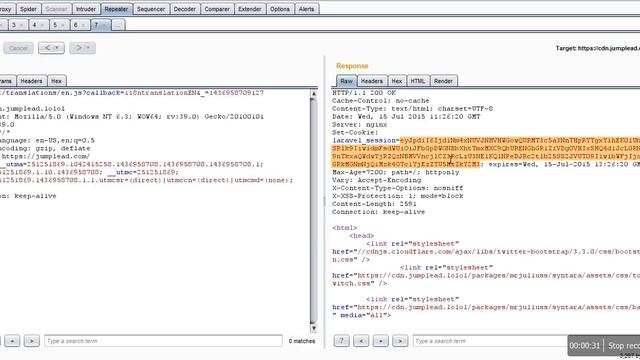The image size is (640, 360).
Task: Open the response Headers tab
Action: [x=372, y=81]
